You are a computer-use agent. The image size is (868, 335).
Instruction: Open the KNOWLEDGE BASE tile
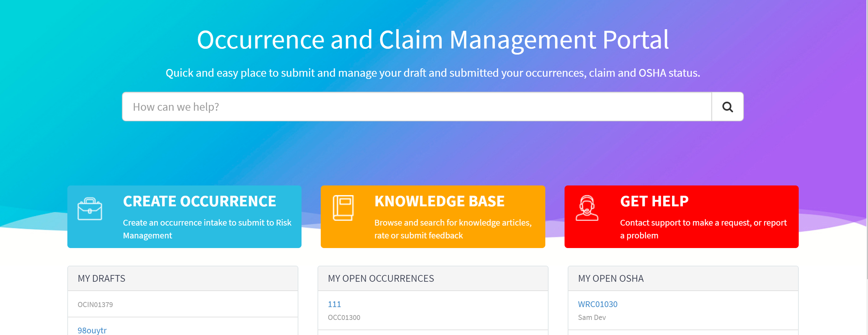[433, 217]
